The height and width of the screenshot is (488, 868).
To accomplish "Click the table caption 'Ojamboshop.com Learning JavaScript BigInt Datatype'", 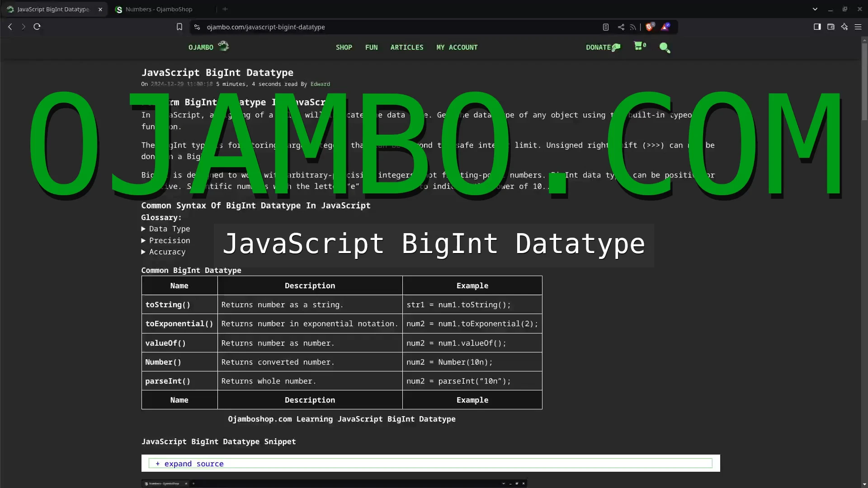I will [342, 419].
